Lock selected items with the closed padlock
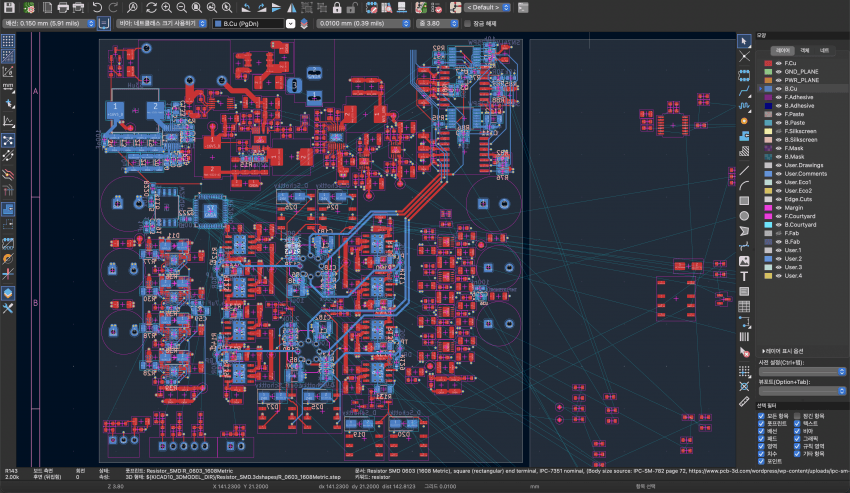This screenshot has height=493, width=850. [x=337, y=8]
